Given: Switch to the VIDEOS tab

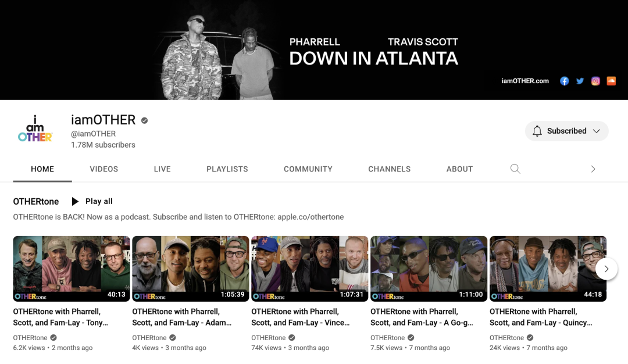Looking at the screenshot, I should click(x=104, y=169).
